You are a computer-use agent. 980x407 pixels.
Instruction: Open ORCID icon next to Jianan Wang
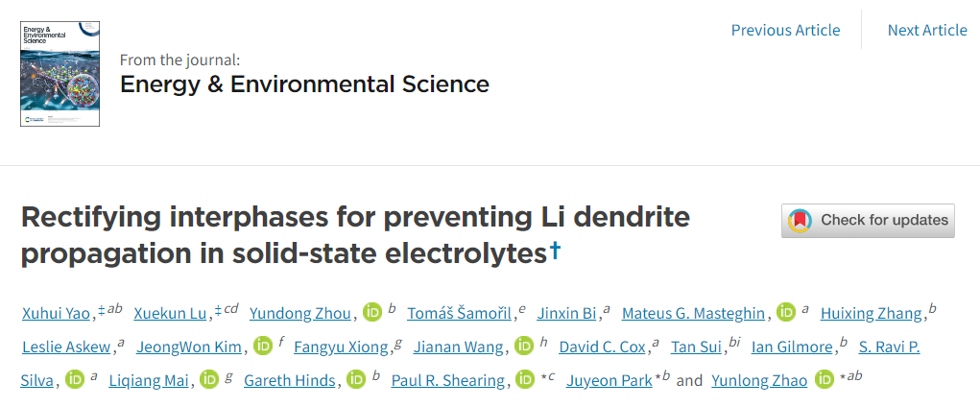coord(524,346)
